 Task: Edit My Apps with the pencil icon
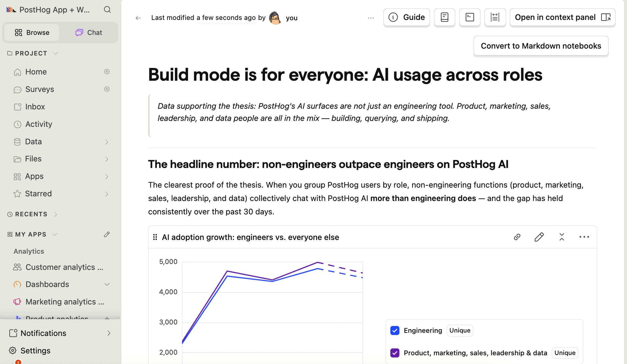pyautogui.click(x=107, y=234)
